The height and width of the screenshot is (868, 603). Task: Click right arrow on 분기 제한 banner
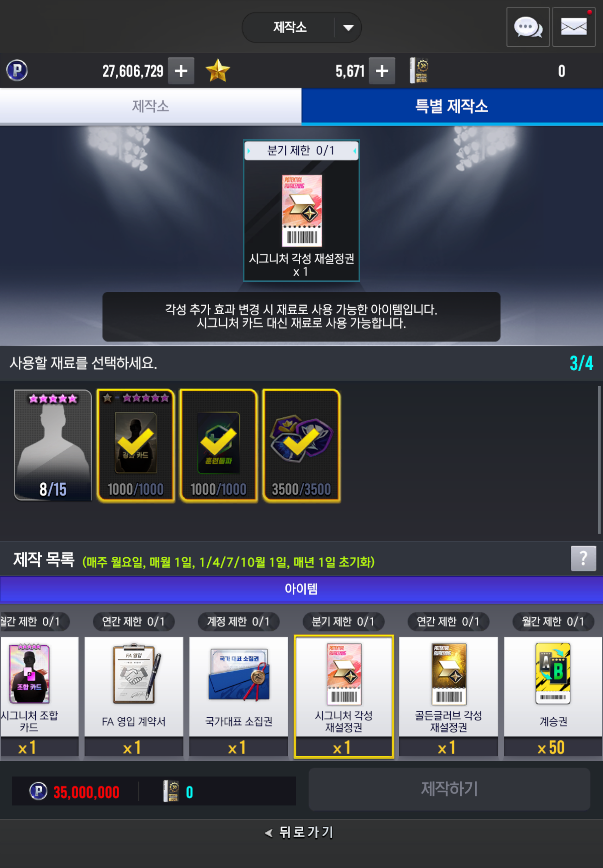(x=354, y=151)
